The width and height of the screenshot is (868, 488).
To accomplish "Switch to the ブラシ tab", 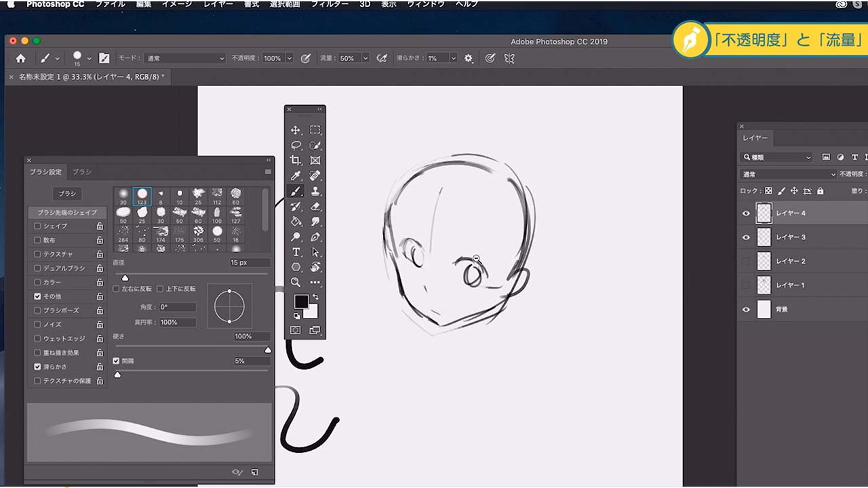I will pyautogui.click(x=82, y=172).
